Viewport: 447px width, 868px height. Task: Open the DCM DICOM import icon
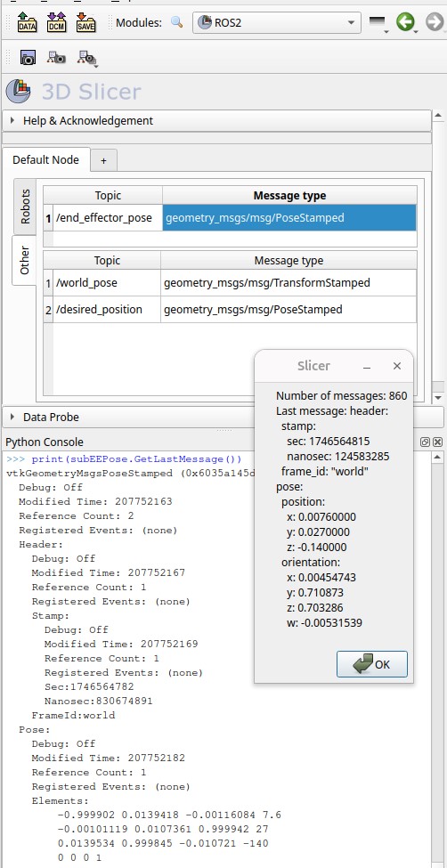click(56, 22)
